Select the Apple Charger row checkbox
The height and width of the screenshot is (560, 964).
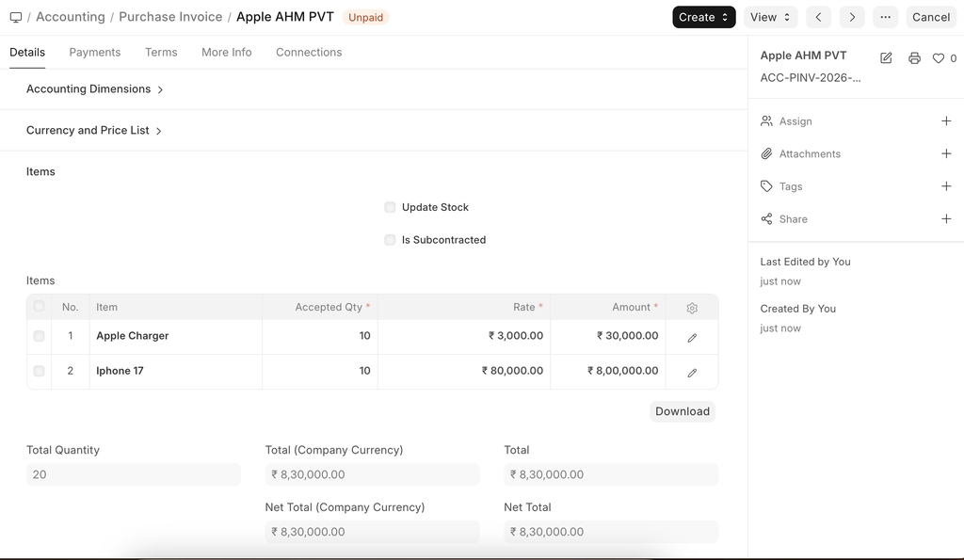[x=39, y=336]
